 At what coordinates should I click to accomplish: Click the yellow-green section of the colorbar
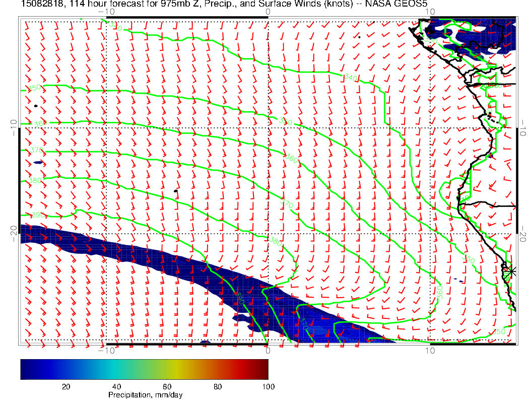click(x=166, y=369)
